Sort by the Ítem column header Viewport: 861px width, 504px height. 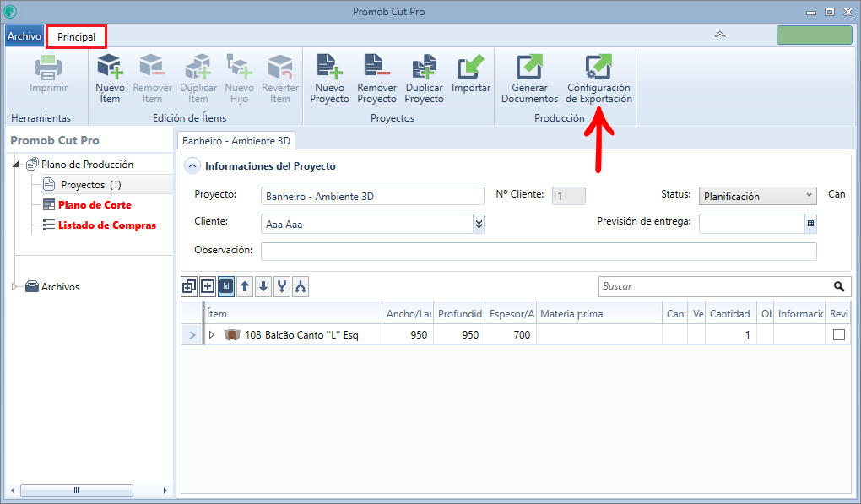point(293,313)
